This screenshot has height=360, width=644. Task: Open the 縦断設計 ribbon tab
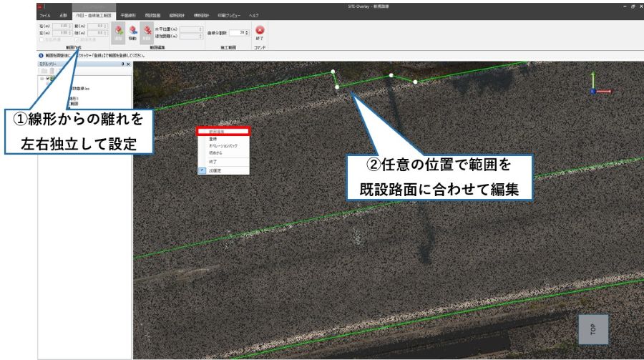coord(176,14)
